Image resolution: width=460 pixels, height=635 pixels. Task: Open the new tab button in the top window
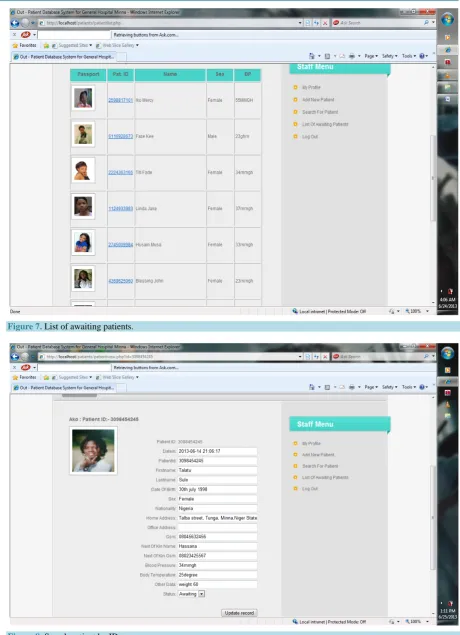tap(122, 57)
